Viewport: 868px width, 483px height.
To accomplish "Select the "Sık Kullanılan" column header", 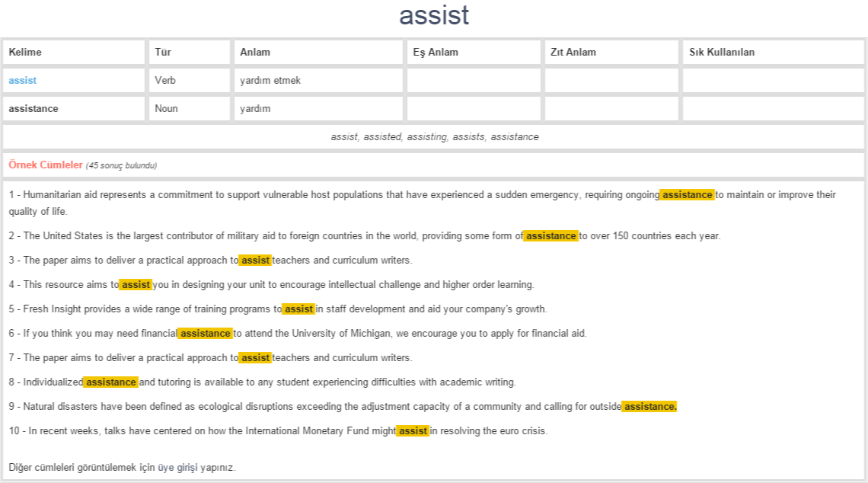I will tap(722, 52).
